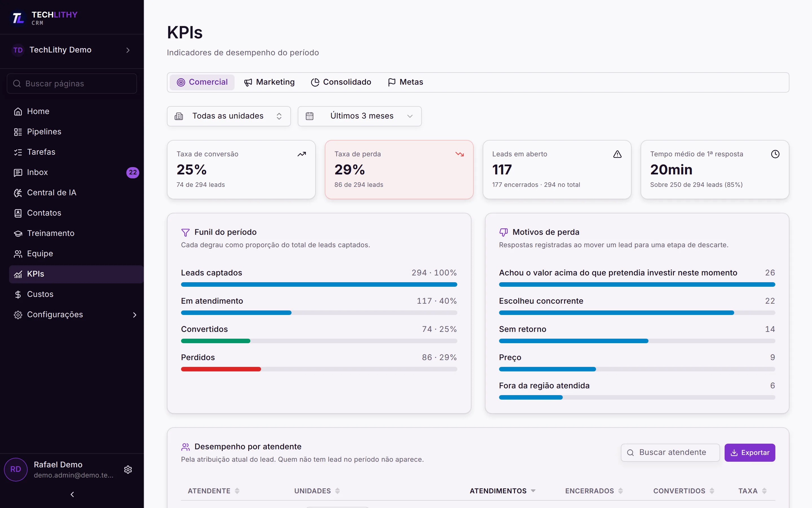The width and height of the screenshot is (812, 508).
Task: Click the TechLithy CRM logo icon
Action: pyautogui.click(x=18, y=18)
